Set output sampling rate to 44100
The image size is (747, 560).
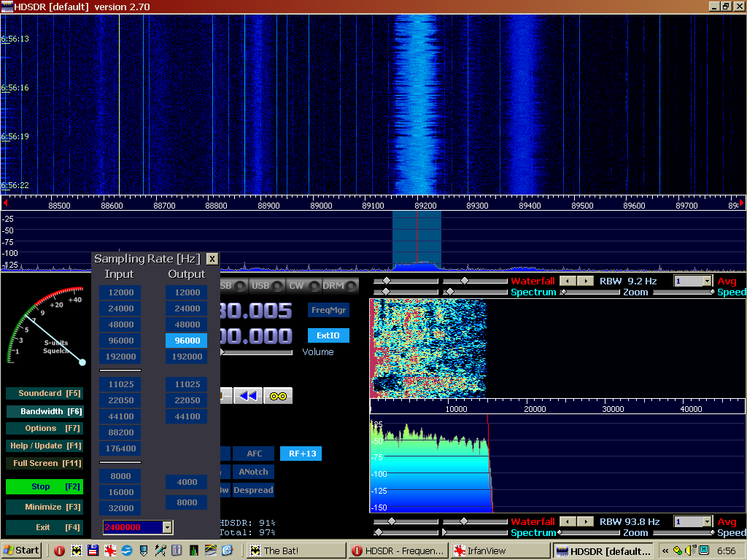click(186, 416)
